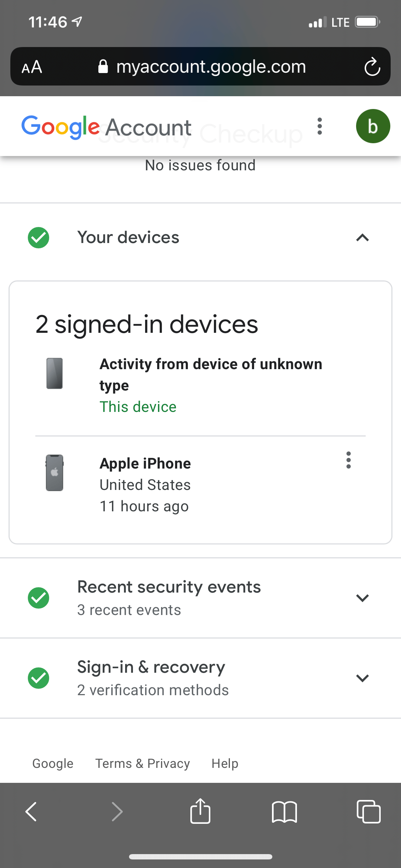Open Google Account three-dot options menu
This screenshot has width=401, height=868.
[x=320, y=126]
